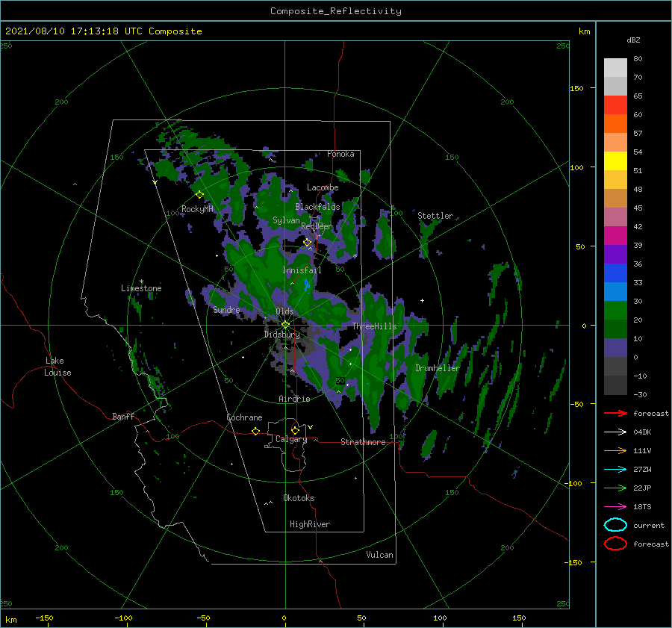Select the Okotoks label
672x628 pixels.
point(299,498)
